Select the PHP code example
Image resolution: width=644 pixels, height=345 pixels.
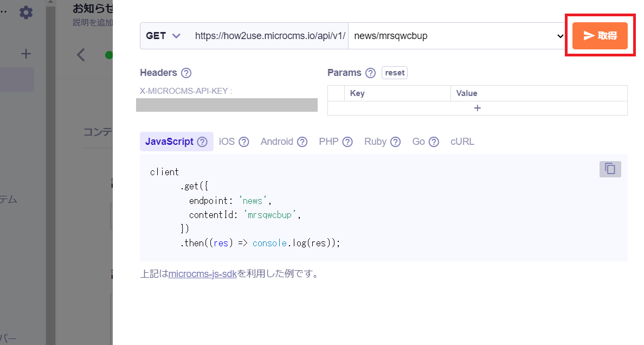[329, 141]
